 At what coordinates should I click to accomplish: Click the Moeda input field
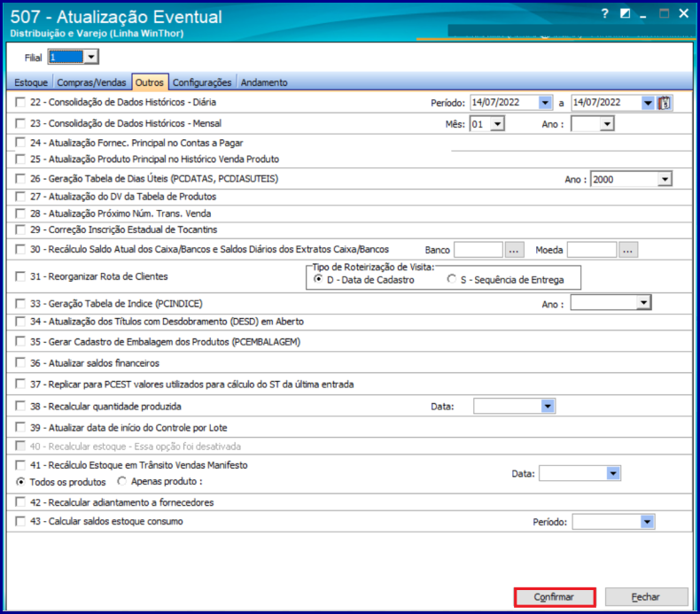click(592, 250)
